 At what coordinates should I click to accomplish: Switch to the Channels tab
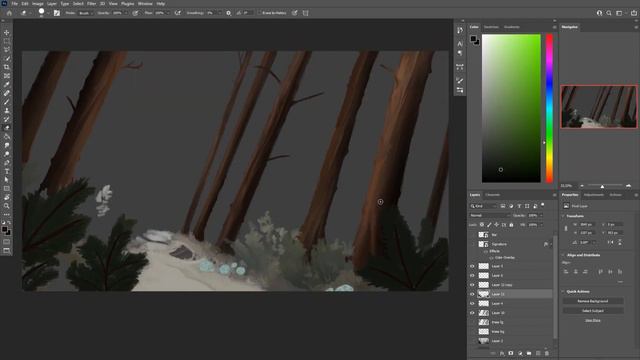(493, 195)
